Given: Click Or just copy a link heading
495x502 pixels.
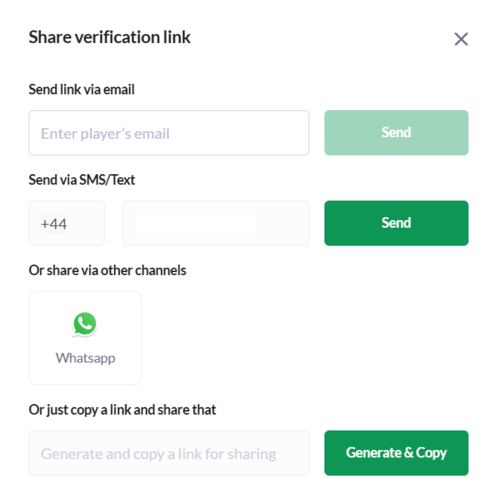Looking at the screenshot, I should point(122,410).
